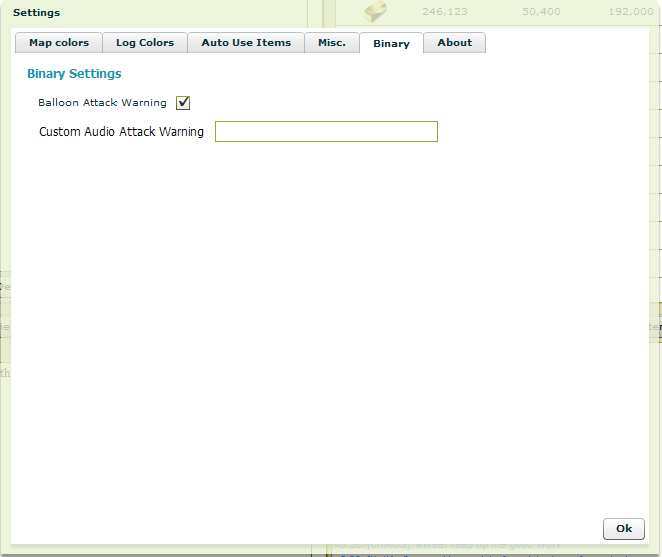Open the Log Colors tab
Screen dimensions: 662x557
tap(144, 43)
